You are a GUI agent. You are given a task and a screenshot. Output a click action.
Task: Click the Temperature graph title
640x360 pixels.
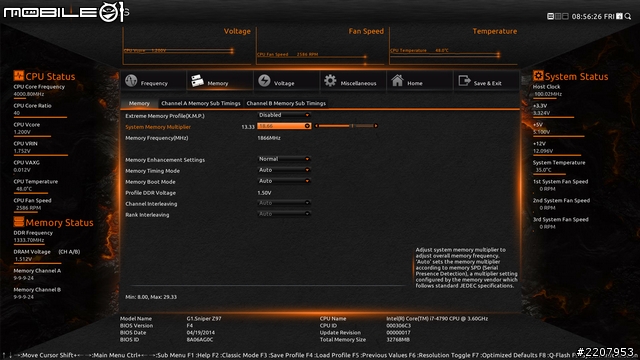coord(495,31)
